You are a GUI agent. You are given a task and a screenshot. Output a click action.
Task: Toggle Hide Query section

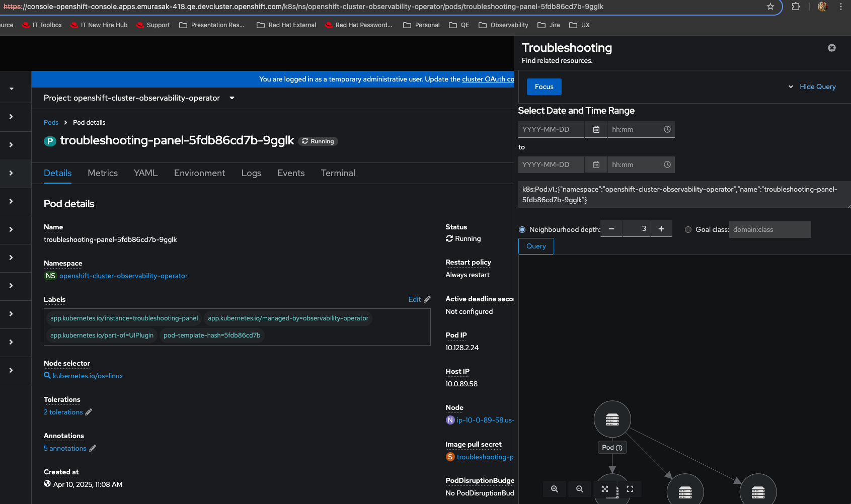pos(812,87)
